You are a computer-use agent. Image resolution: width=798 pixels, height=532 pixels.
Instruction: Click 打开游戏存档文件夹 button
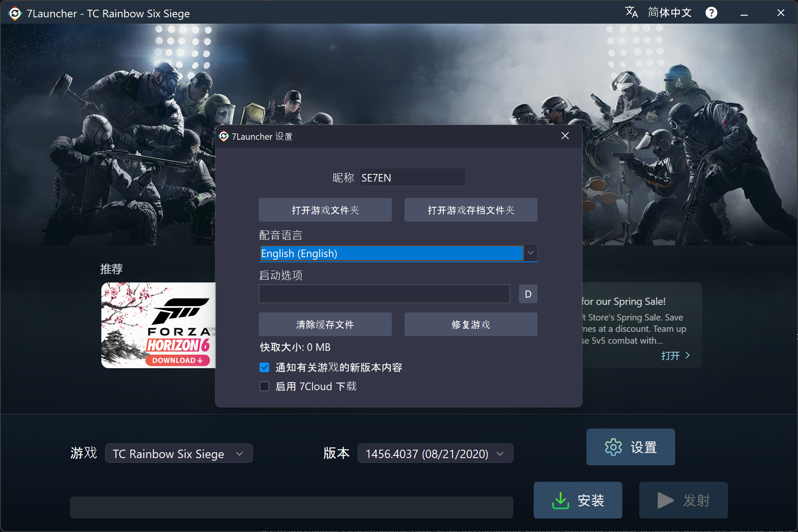(471, 210)
